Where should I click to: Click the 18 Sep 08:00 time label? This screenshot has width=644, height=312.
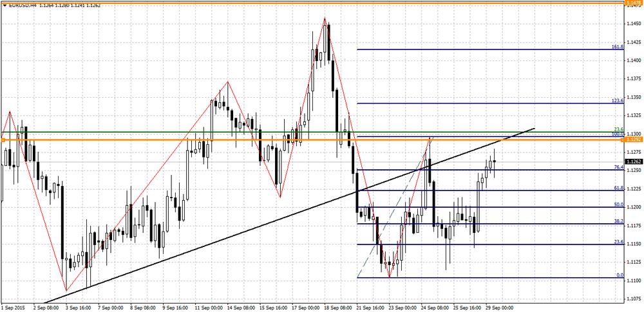click(339, 307)
